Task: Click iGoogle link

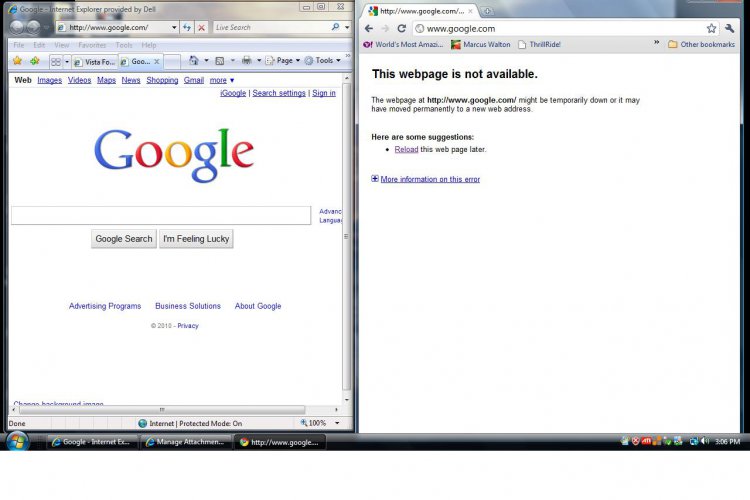Action: pos(233,93)
